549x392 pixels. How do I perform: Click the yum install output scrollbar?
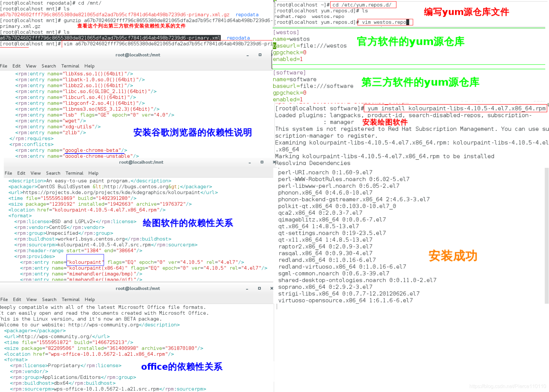[x=546, y=236]
